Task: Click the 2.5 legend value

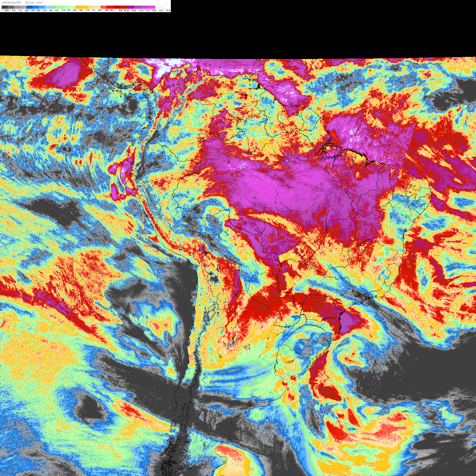Action: coord(33,10)
